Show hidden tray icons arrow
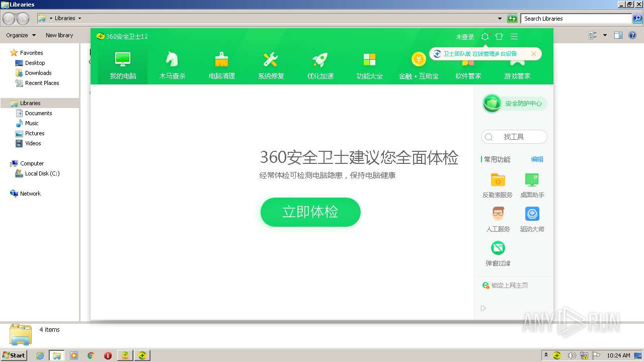644x362 pixels. click(546, 355)
